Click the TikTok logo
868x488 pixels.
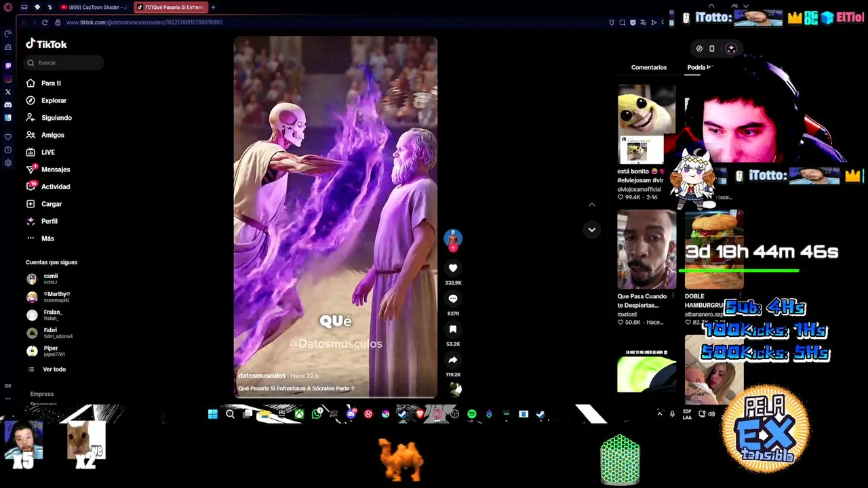[x=46, y=44]
